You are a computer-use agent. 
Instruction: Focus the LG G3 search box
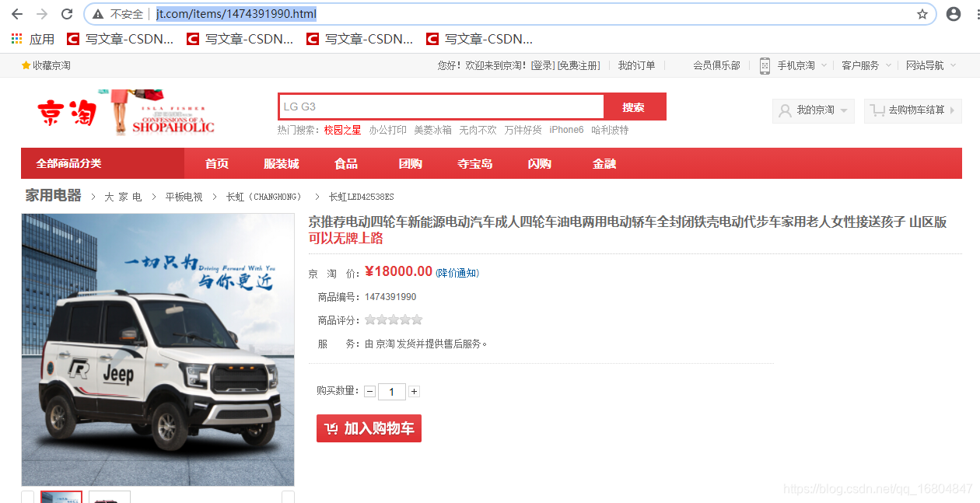[441, 107]
